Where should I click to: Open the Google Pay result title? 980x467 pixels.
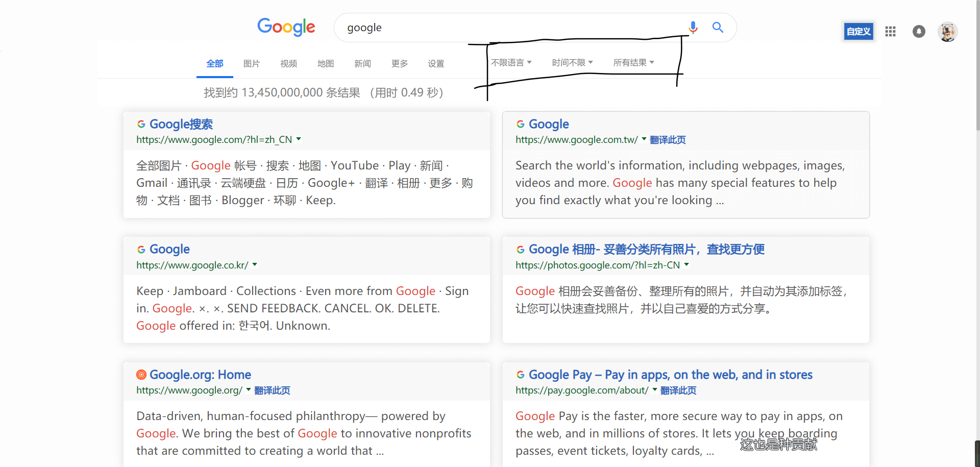[x=671, y=375]
